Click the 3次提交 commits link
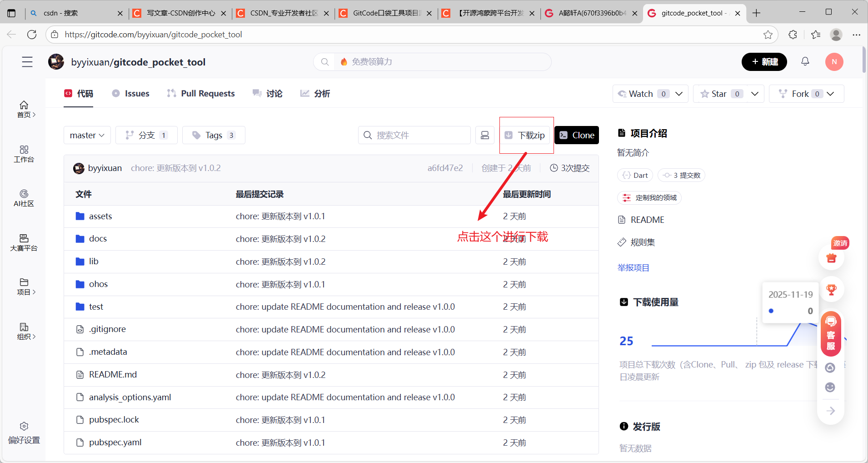Viewport: 868px width, 463px height. (570, 168)
